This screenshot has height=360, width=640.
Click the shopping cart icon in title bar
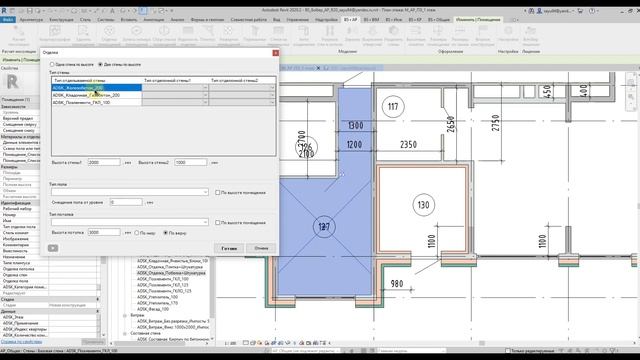[x=580, y=11]
